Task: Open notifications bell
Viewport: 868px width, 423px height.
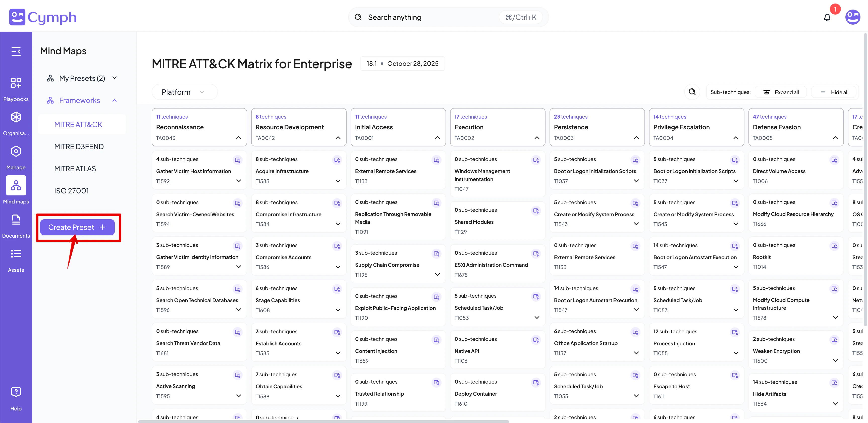Action: click(827, 18)
